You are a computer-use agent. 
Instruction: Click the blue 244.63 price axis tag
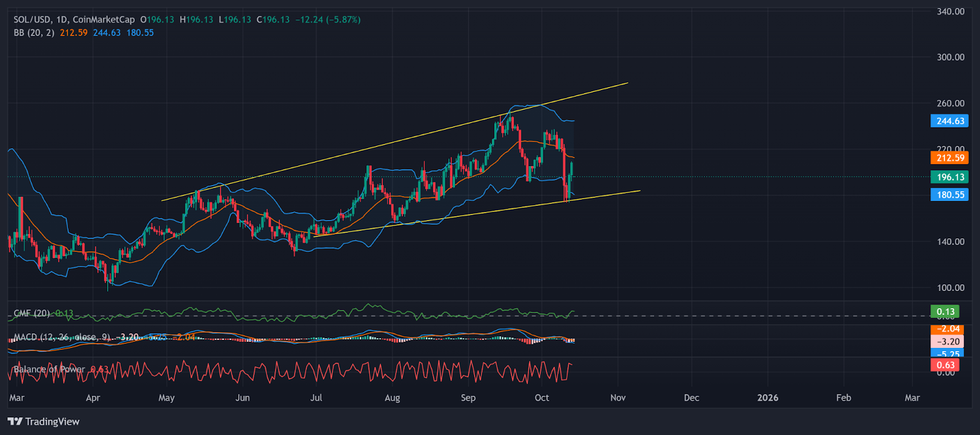(x=949, y=121)
